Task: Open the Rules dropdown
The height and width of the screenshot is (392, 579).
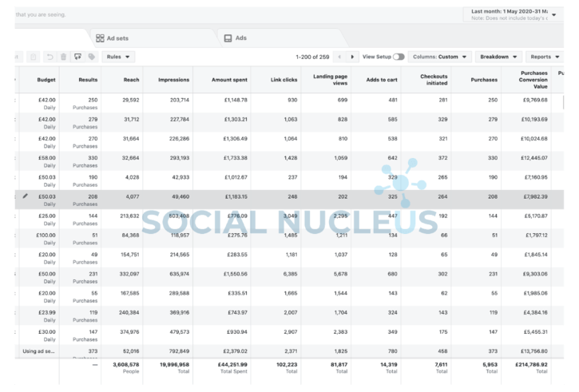Action: pos(117,57)
